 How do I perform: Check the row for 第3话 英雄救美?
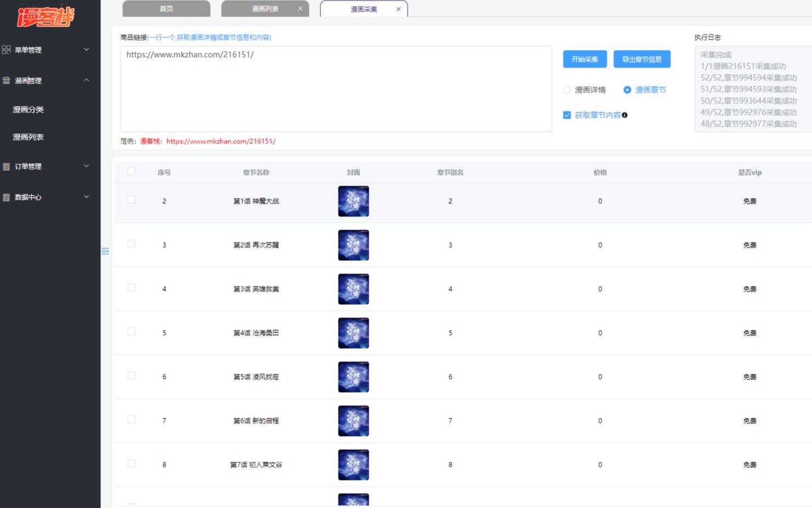point(131,288)
